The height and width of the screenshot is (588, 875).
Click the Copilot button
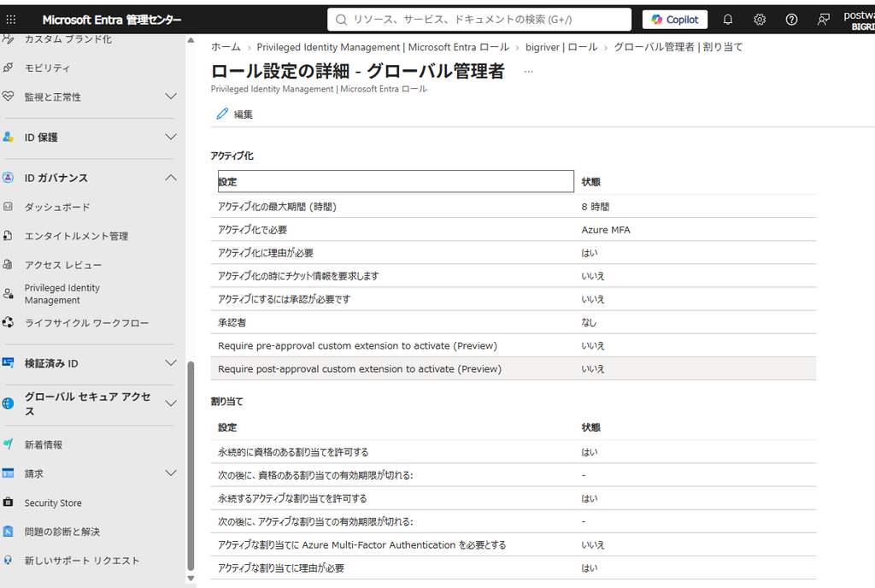tap(675, 20)
